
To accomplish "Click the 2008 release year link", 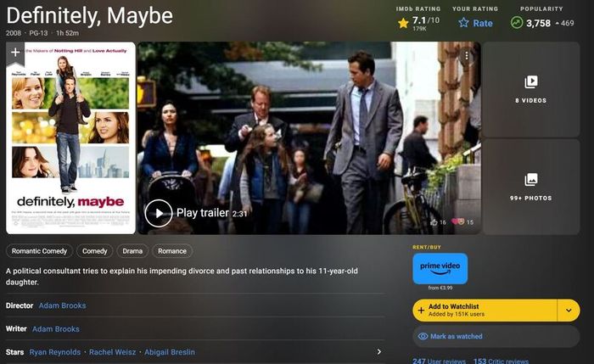I will tap(14, 33).
